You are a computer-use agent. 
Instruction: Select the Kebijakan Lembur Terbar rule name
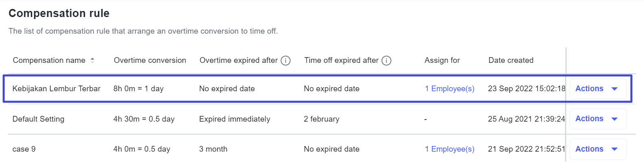pyautogui.click(x=57, y=89)
